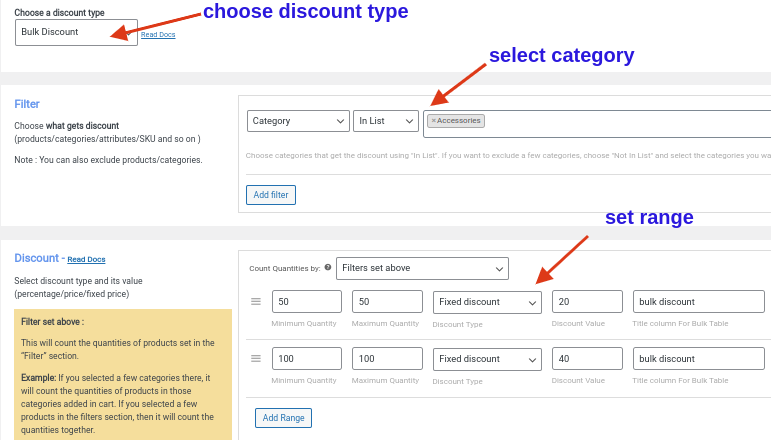
Task: Open the Bulk Discount type selector
Action: tap(76, 32)
